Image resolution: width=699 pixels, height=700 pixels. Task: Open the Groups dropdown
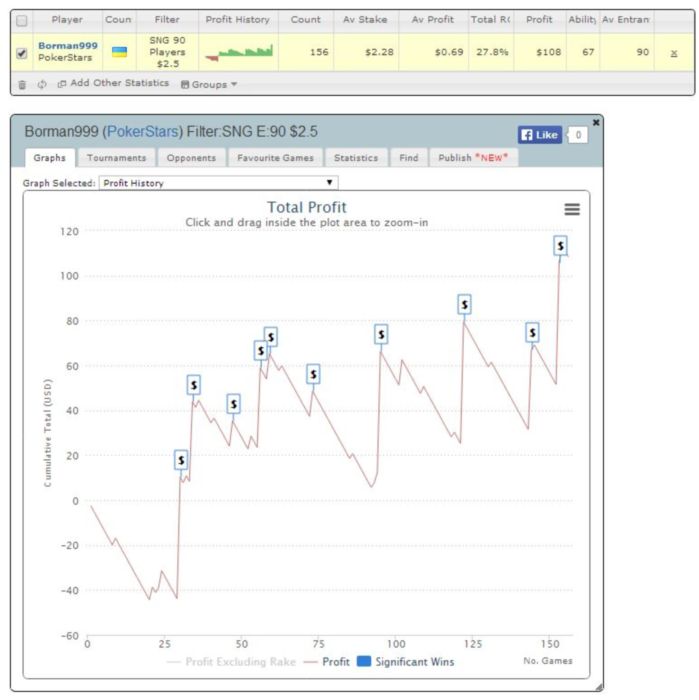coord(208,84)
